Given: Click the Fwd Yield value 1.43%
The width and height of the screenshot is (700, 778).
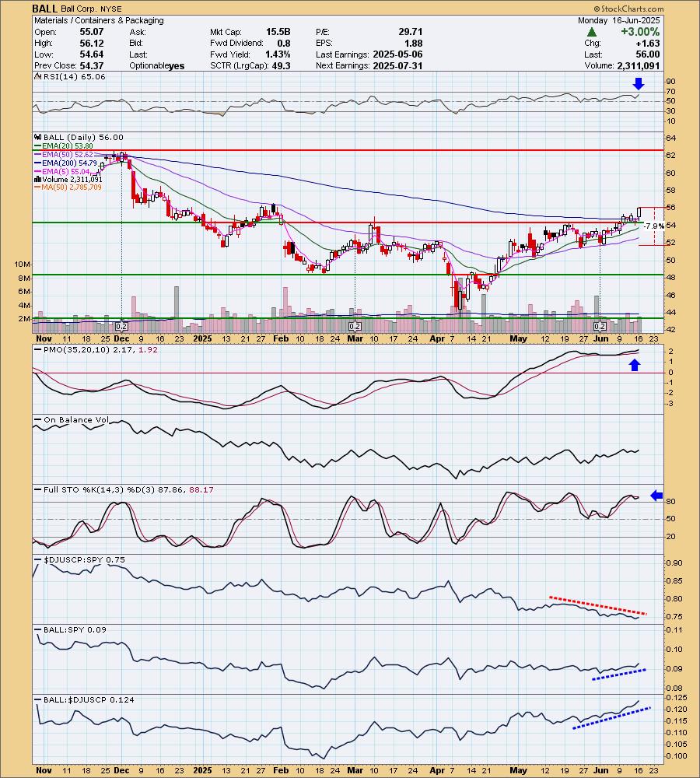Looking at the screenshot, I should [278, 54].
